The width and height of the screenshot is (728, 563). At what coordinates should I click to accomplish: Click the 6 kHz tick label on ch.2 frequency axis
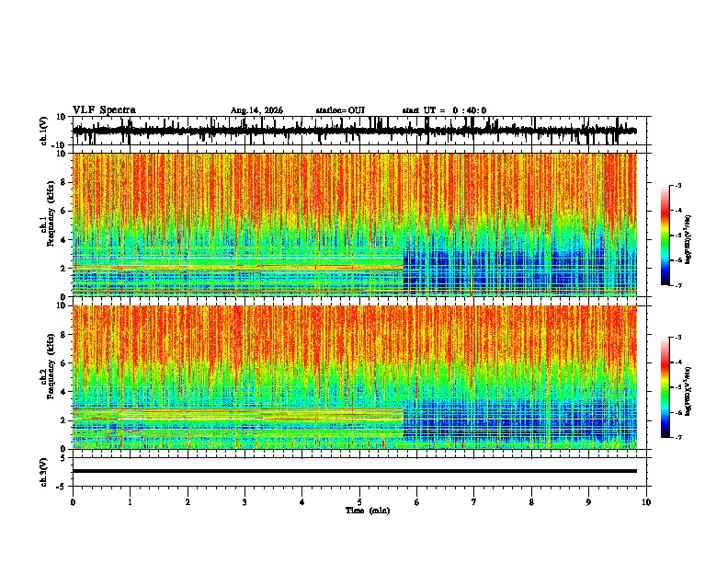64,363
